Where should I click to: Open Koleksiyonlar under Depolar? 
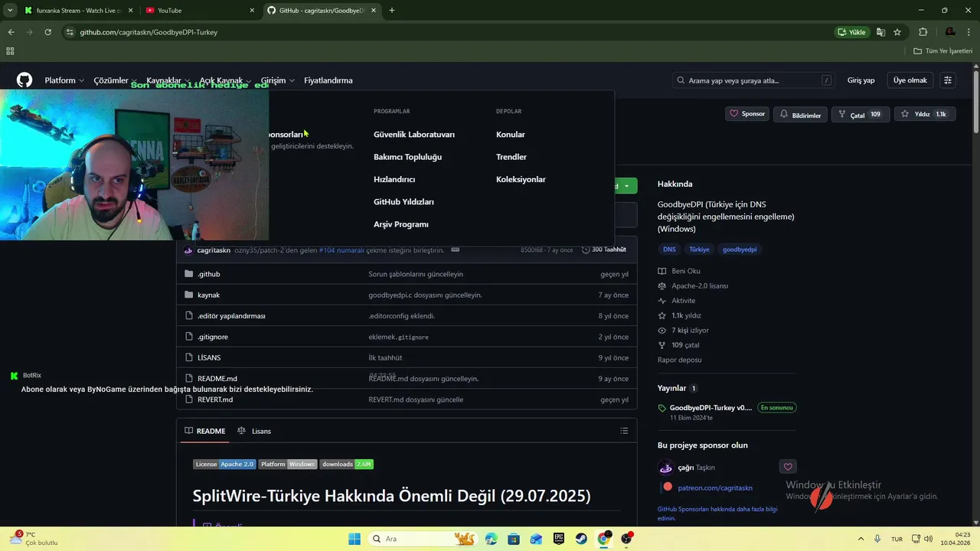(521, 179)
